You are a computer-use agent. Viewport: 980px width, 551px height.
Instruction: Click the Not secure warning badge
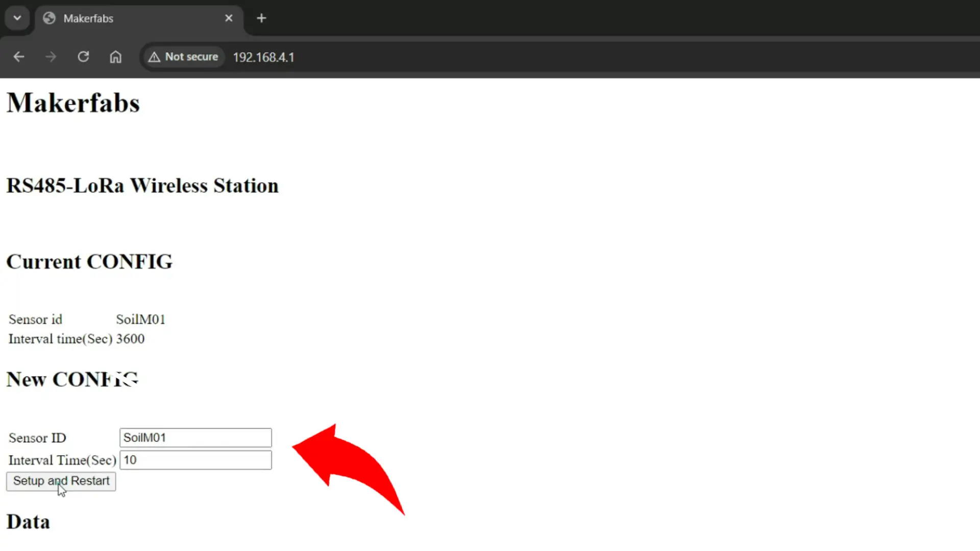point(183,57)
